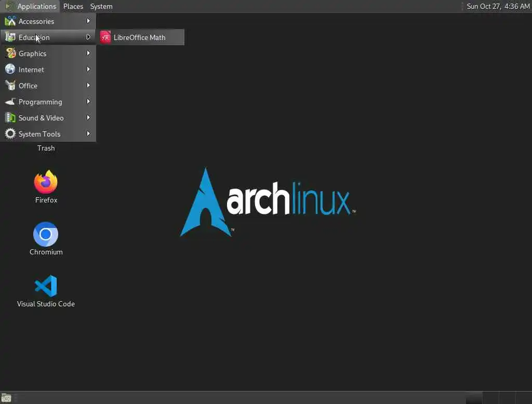Expand the Internet submenu arrow

(88, 69)
